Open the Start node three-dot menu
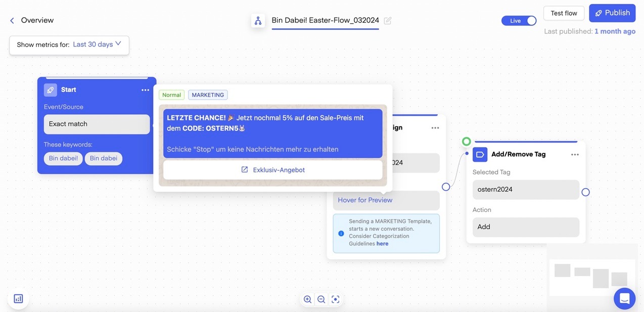644x312 pixels. (145, 90)
